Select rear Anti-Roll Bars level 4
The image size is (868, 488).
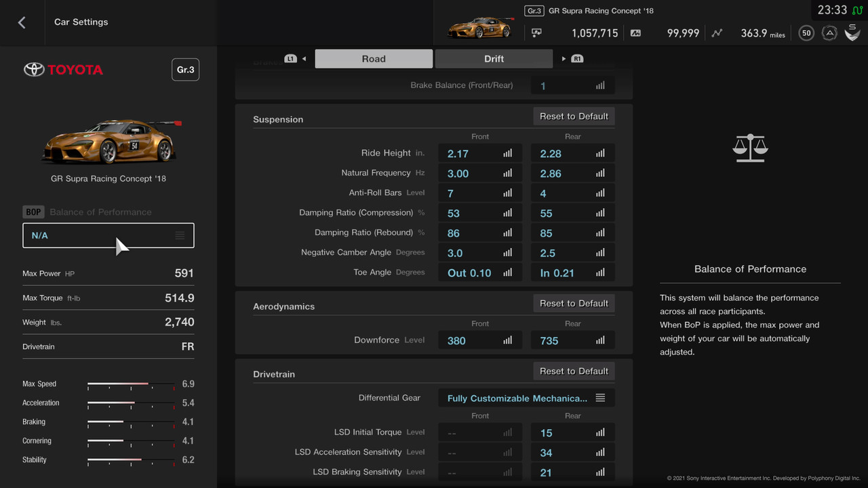click(x=573, y=193)
